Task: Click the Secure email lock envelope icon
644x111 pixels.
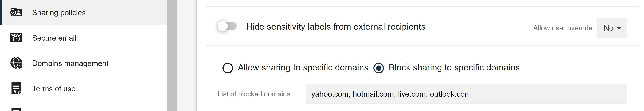Action: (x=16, y=38)
